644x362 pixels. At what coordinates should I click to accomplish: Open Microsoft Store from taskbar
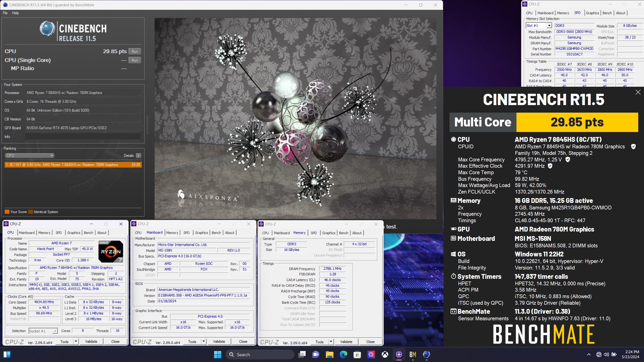357,354
